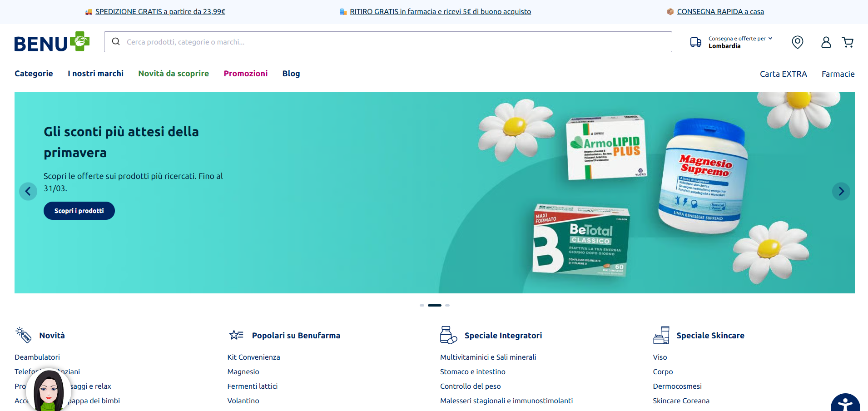This screenshot has width=868, height=411.
Task: Click the pharmacy locator pin icon
Action: (797, 42)
